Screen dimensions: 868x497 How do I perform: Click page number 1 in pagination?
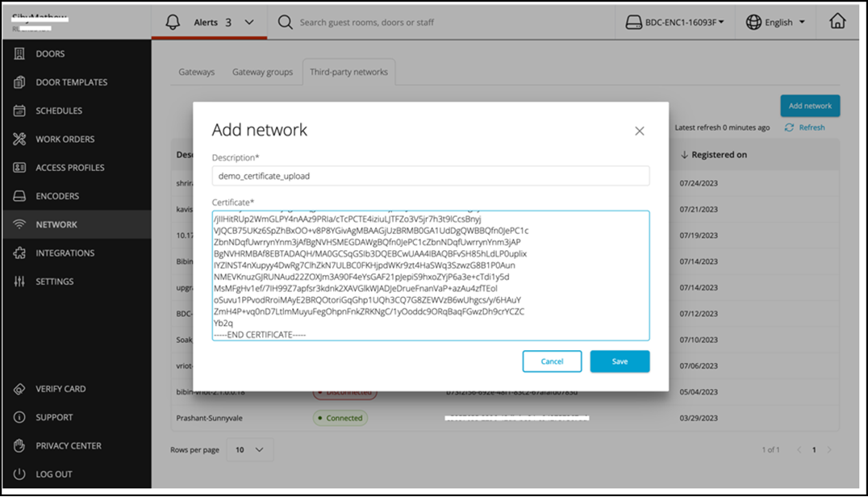(814, 450)
